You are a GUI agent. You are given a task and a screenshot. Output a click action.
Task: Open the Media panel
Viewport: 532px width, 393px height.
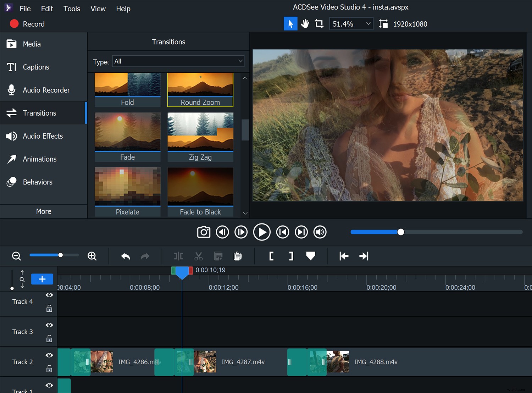(x=32, y=44)
